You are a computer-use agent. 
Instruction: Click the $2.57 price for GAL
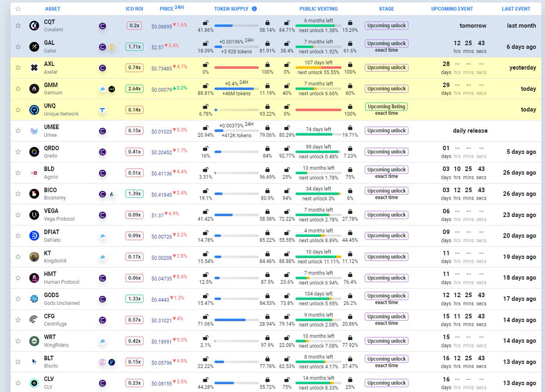click(x=157, y=47)
